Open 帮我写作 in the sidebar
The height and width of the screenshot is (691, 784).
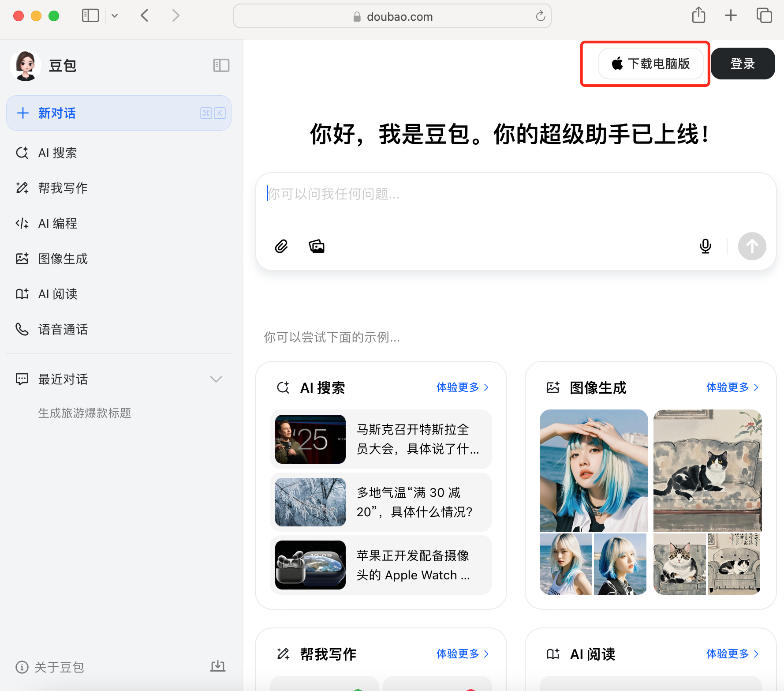[x=119, y=188]
